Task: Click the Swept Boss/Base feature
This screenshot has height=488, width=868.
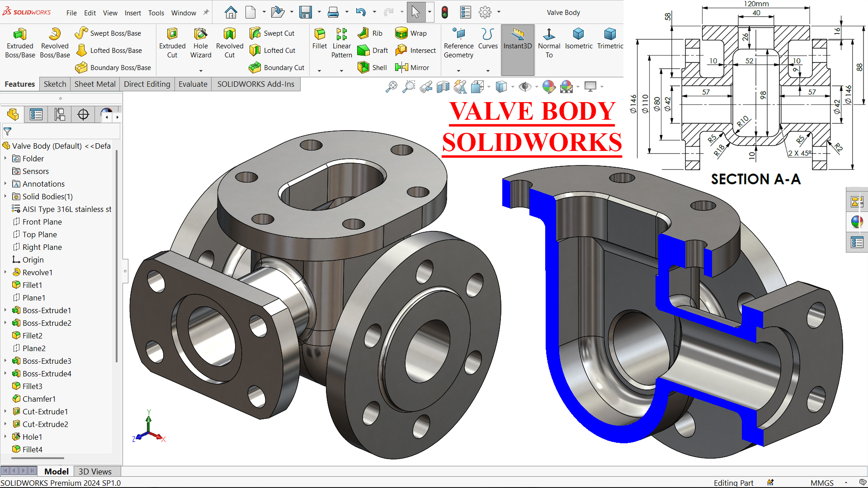Action: (x=108, y=33)
